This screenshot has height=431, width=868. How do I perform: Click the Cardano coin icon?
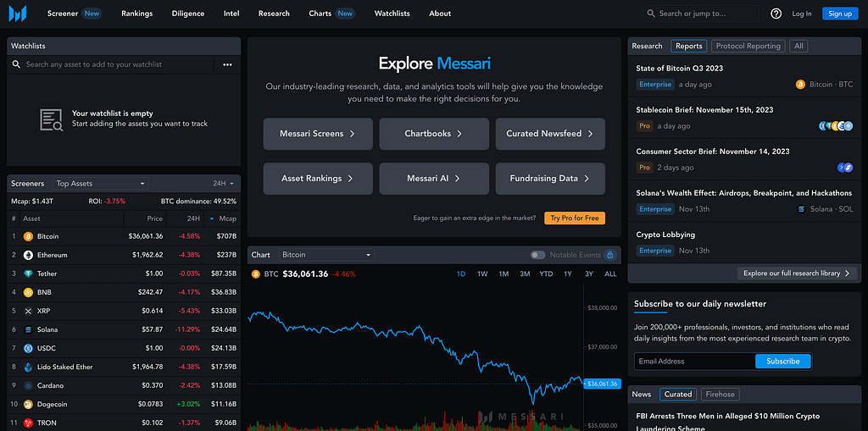(x=28, y=385)
